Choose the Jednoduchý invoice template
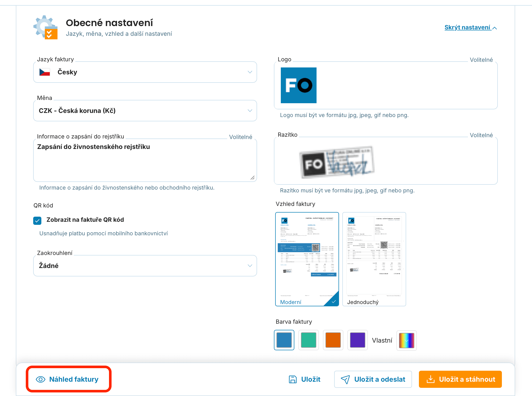This screenshot has width=532, height=396. click(374, 259)
